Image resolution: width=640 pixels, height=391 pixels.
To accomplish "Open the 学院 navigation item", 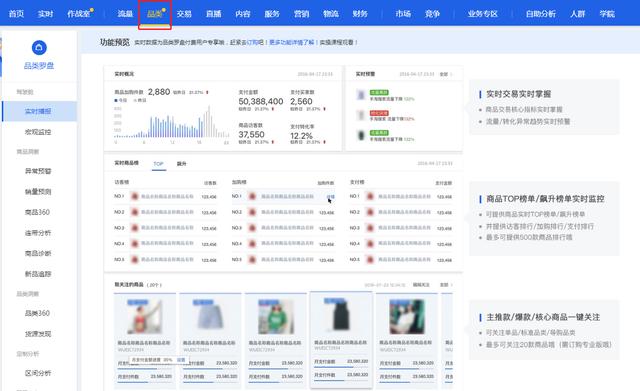I will point(607,14).
